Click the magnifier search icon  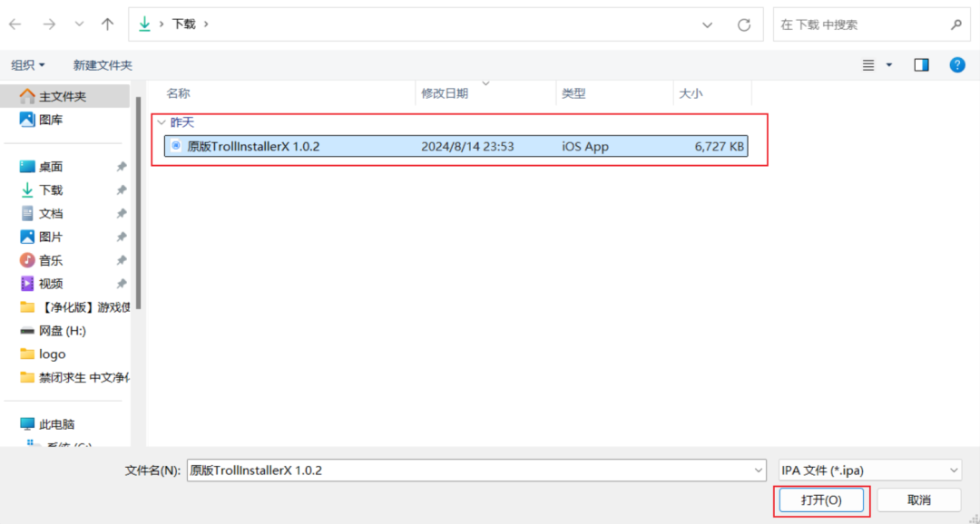click(956, 25)
